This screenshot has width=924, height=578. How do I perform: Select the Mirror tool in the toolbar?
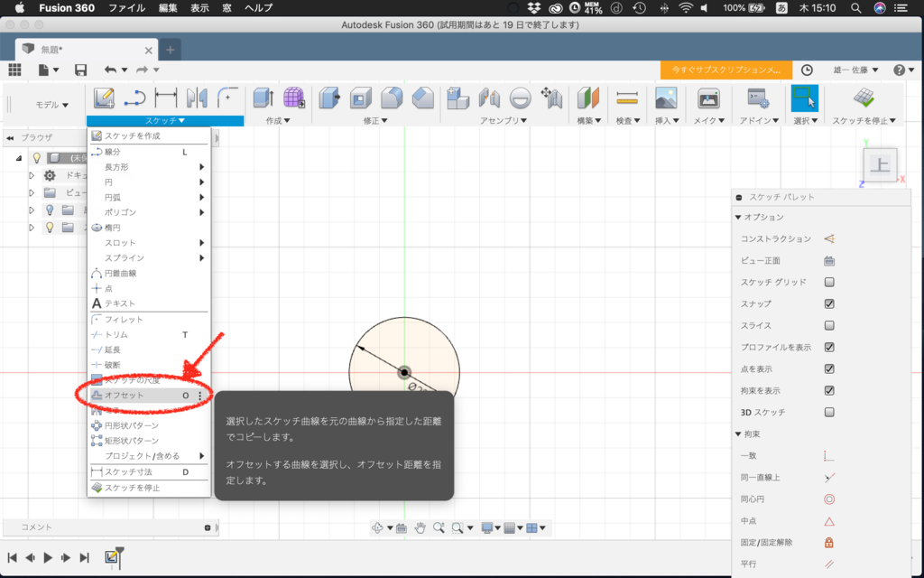click(196, 98)
